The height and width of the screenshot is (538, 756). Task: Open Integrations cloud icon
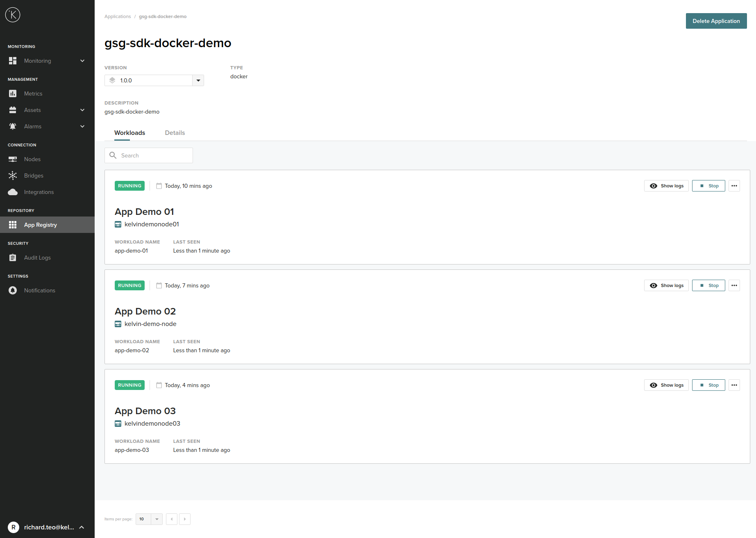click(13, 192)
